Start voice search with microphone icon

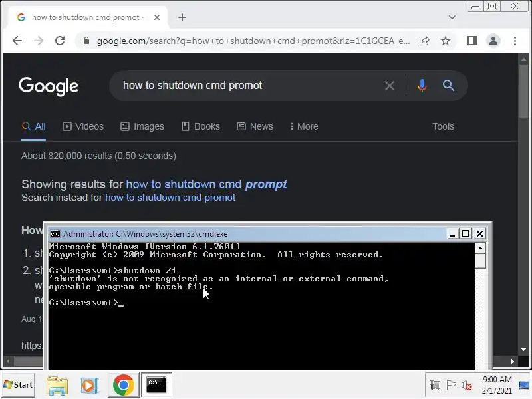(x=422, y=86)
